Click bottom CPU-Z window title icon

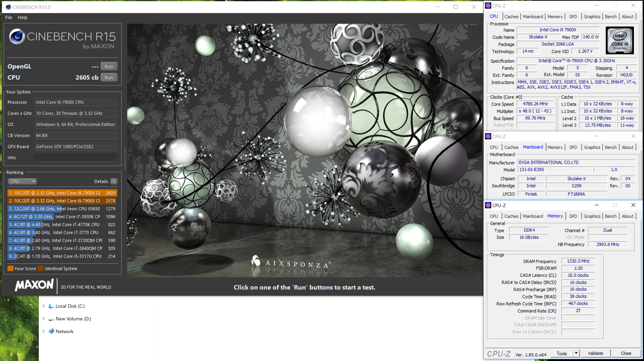[488, 205]
